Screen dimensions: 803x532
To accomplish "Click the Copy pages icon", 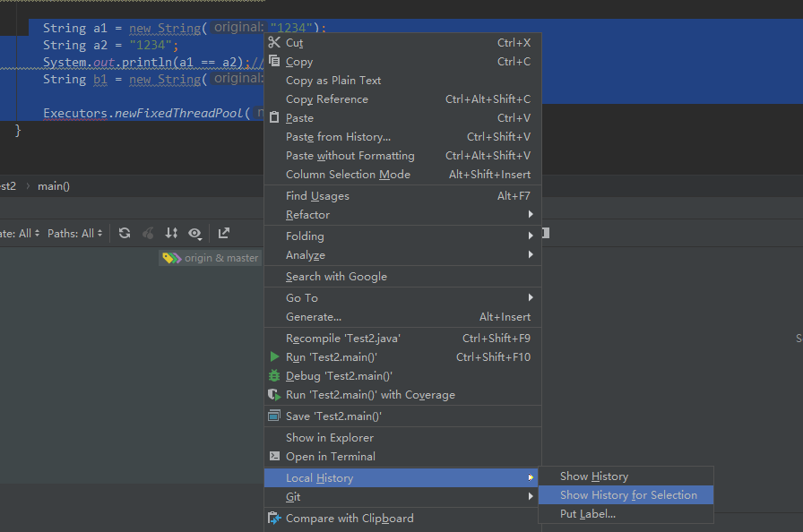I will click(x=274, y=61).
